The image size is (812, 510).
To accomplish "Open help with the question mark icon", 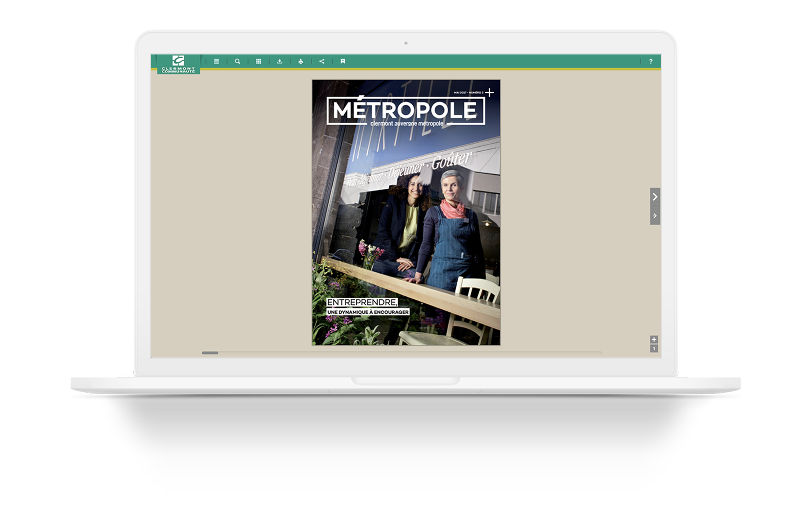I will pyautogui.click(x=651, y=61).
